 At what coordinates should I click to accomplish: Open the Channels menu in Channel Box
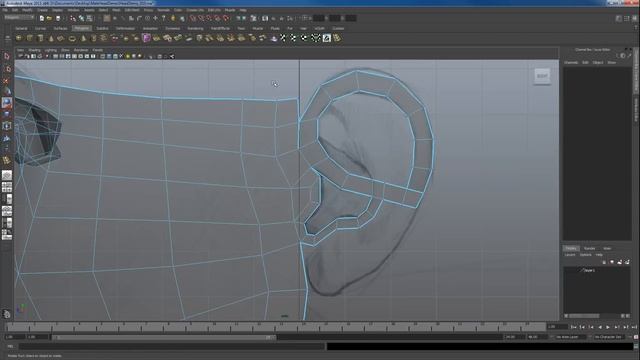571,62
